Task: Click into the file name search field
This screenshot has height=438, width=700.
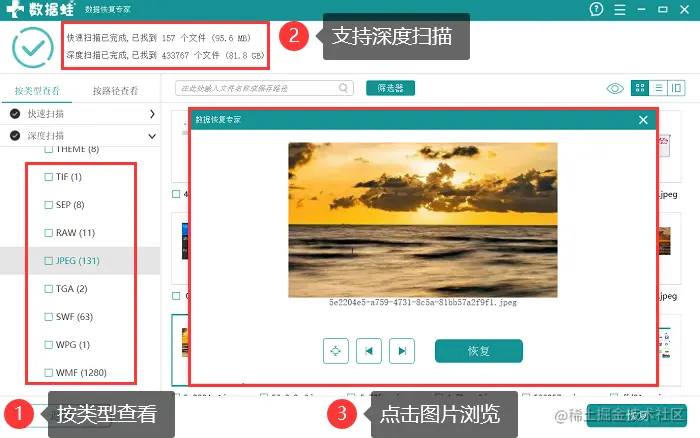Action: pyautogui.click(x=264, y=88)
